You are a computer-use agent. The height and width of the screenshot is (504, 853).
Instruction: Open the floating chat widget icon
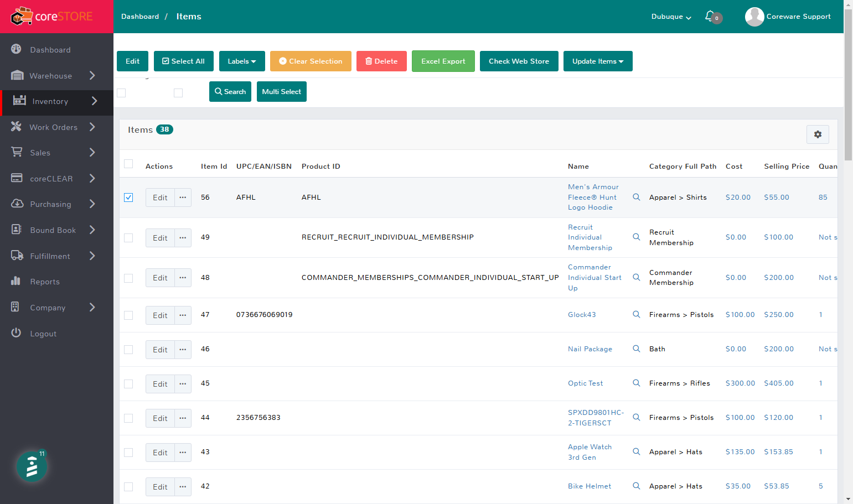[32, 466]
